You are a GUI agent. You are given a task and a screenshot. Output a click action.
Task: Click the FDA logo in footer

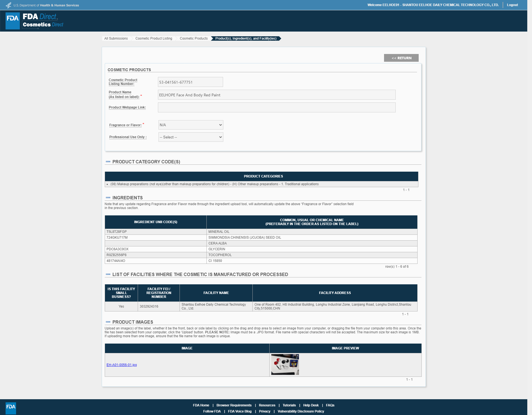[x=11, y=408]
